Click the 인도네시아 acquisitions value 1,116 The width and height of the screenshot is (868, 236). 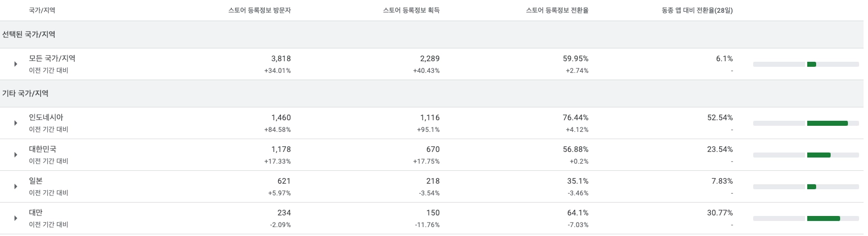tap(430, 117)
